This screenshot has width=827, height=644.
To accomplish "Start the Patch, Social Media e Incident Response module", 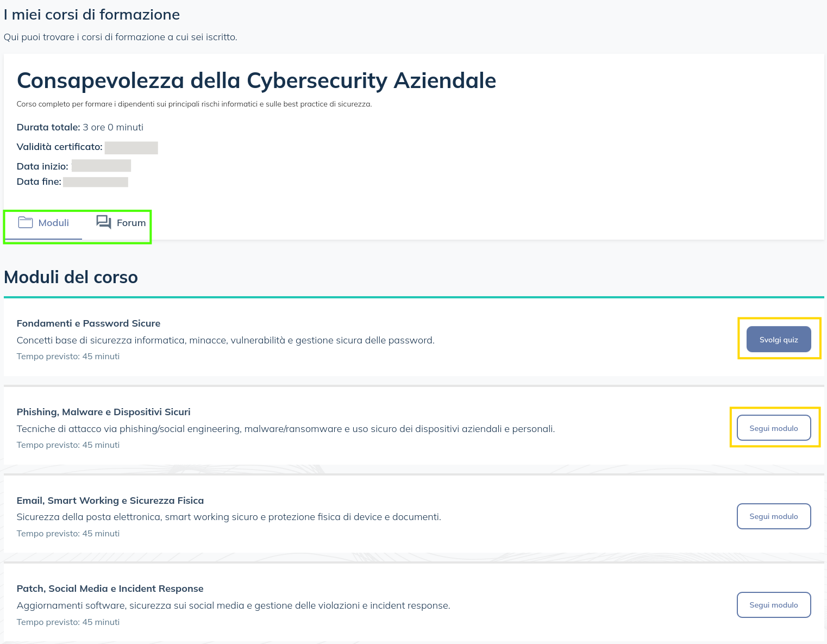I will (x=773, y=604).
